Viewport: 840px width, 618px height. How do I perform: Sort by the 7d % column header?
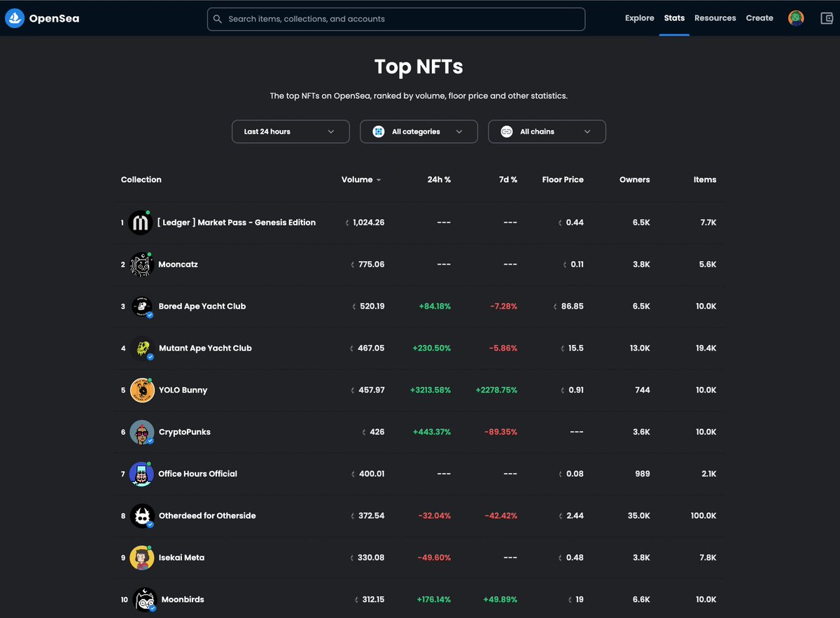point(508,180)
